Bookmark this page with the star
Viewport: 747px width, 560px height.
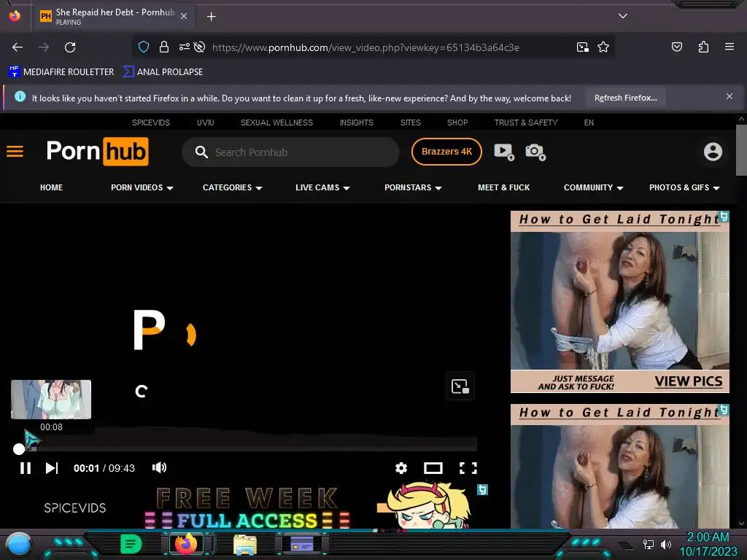pos(603,47)
